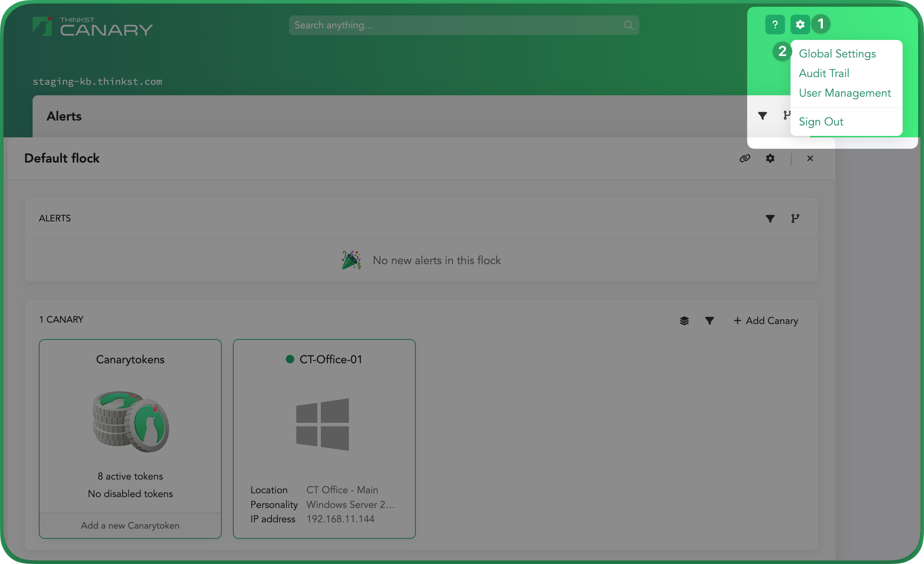Click the branch icon in ALERTS section

coord(795,219)
